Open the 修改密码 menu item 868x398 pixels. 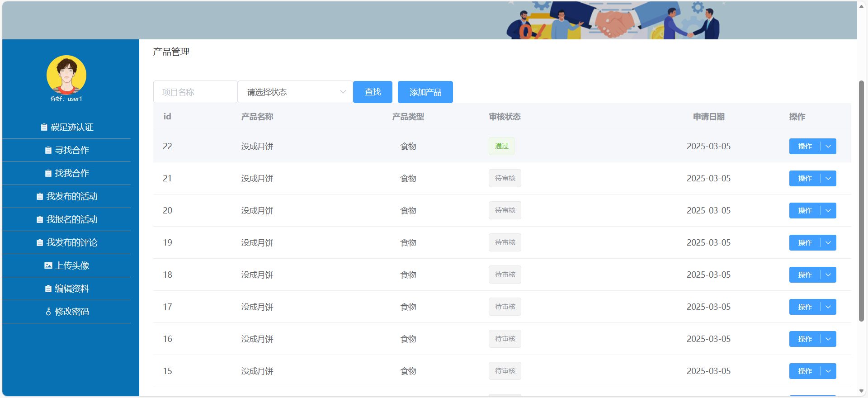point(66,312)
